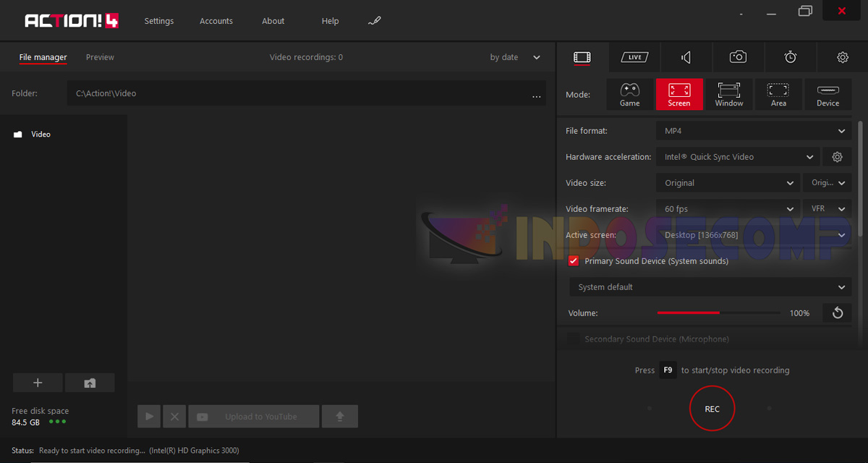868x463 pixels.
Task: Open the sort by date dropdown
Action: [x=515, y=57]
